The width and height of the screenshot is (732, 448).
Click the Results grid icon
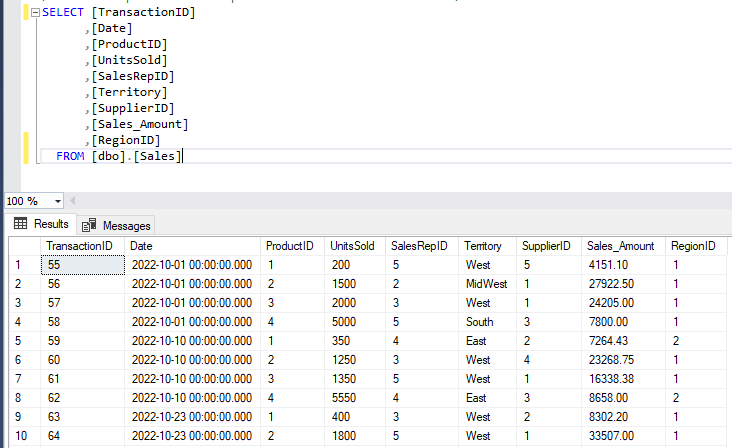point(20,224)
